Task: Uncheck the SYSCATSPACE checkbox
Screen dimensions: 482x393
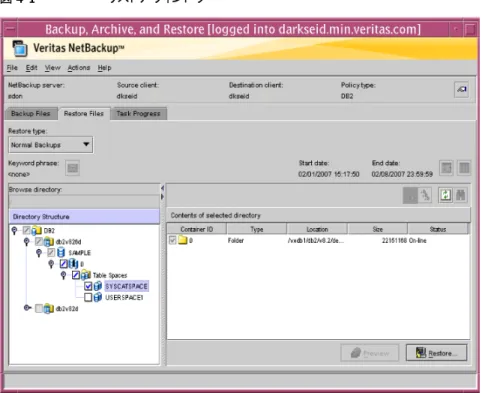Action: point(88,286)
